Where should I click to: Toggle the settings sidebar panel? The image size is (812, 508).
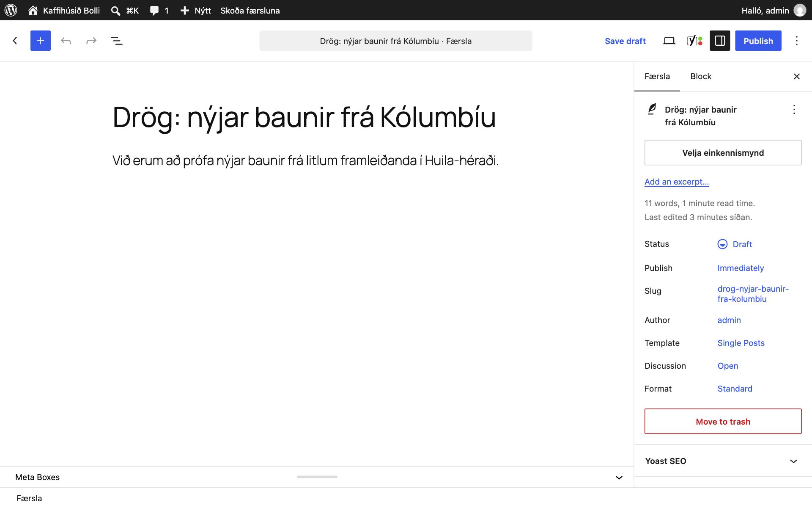(720, 41)
